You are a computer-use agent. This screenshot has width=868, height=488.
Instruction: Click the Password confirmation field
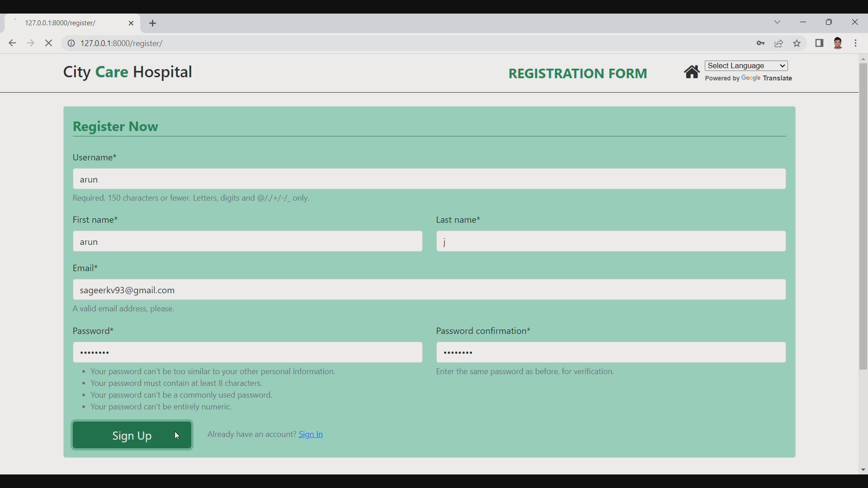click(610, 352)
